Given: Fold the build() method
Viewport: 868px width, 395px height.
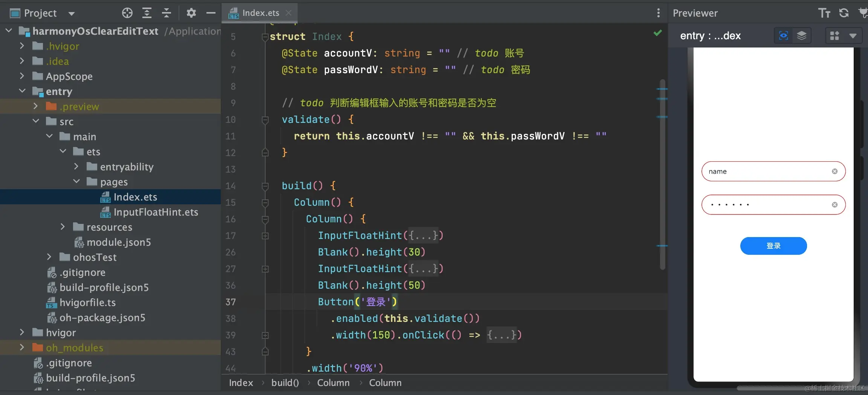Looking at the screenshot, I should (265, 186).
